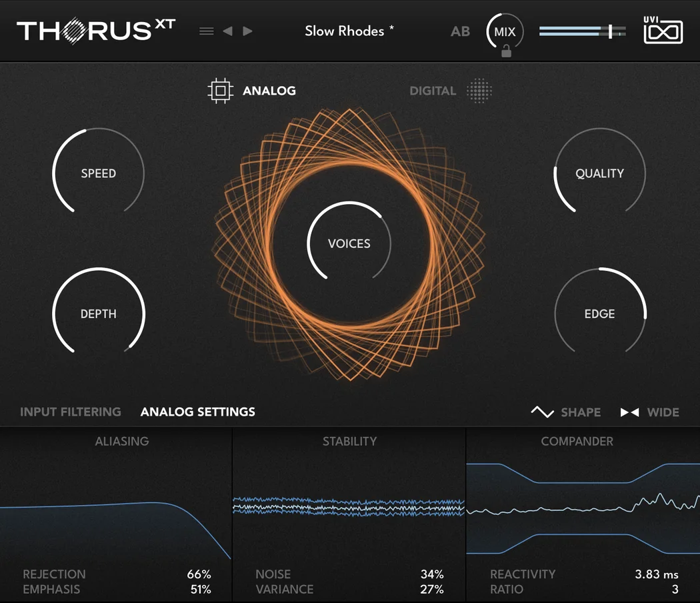The width and height of the screenshot is (700, 603).
Task: Click the DEPTH knob
Action: coord(98,314)
